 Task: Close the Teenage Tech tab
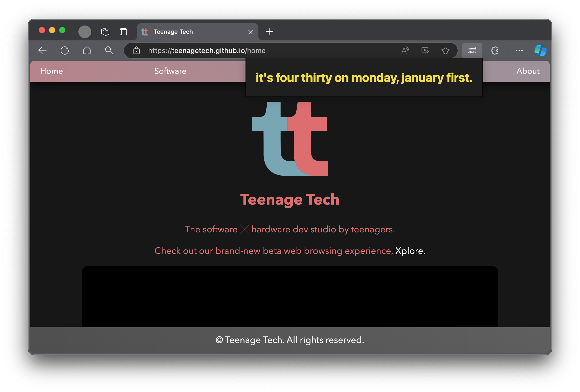(251, 32)
